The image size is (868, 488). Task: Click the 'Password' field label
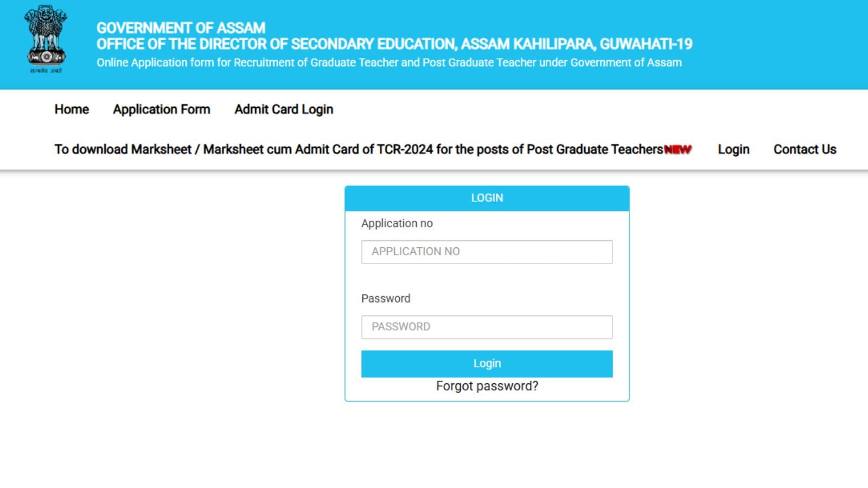pyautogui.click(x=386, y=298)
